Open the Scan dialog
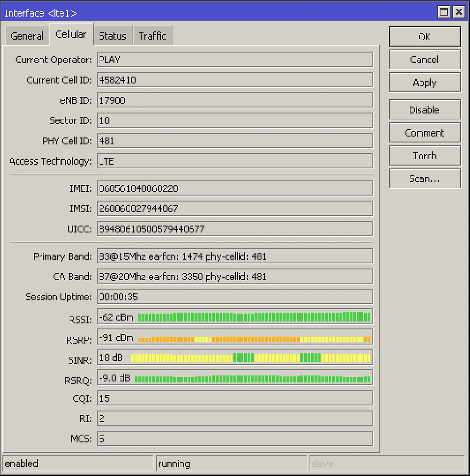The width and height of the screenshot is (470, 476). [424, 179]
